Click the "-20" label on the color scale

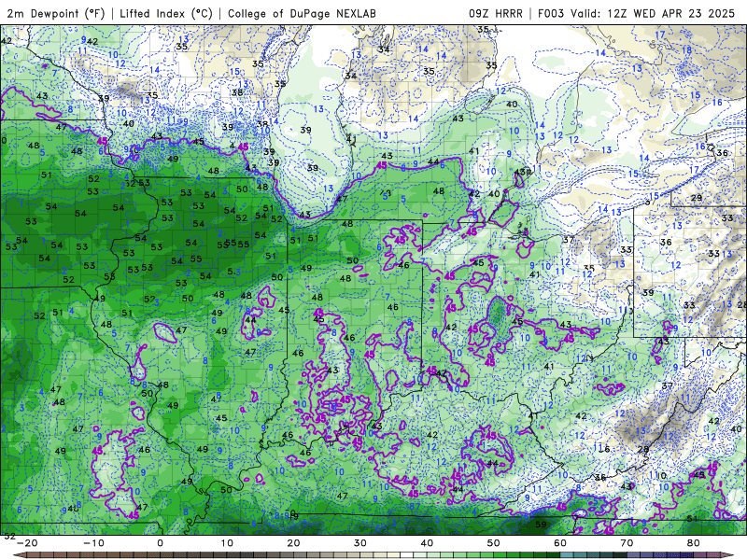pyautogui.click(x=27, y=543)
